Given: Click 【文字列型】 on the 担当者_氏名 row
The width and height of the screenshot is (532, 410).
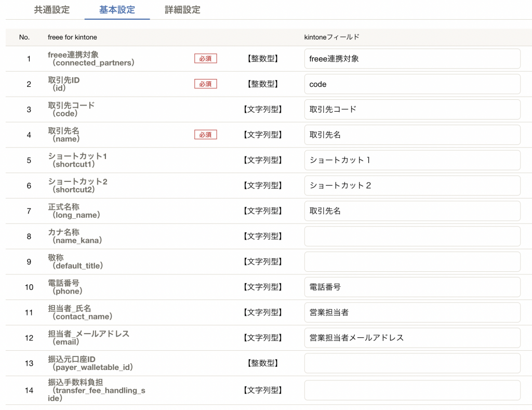Looking at the screenshot, I should pyautogui.click(x=262, y=312).
